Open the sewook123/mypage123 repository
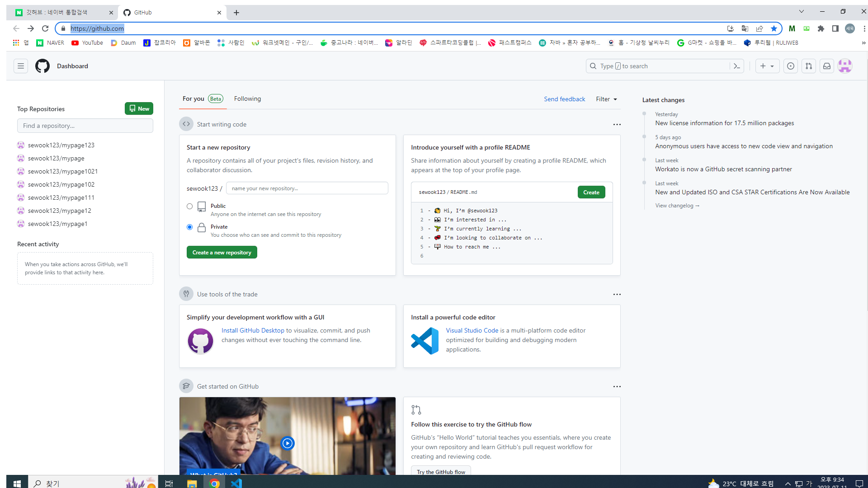 pyautogui.click(x=61, y=145)
